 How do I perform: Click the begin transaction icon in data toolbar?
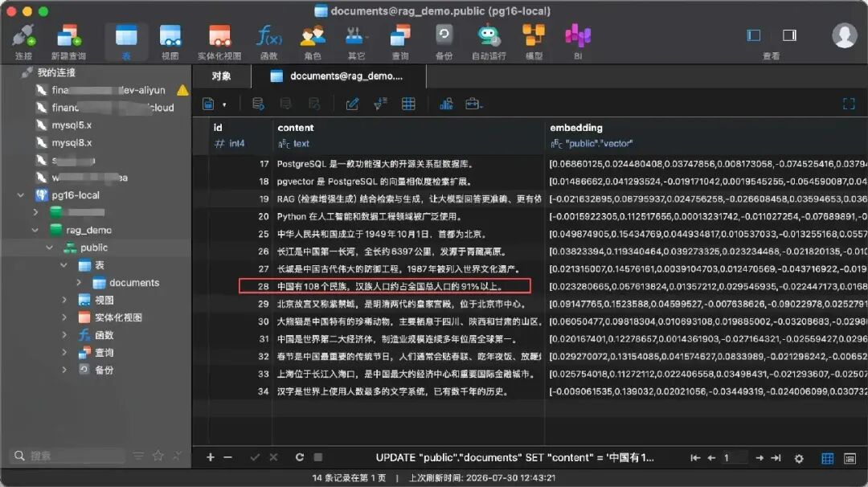pyautogui.click(x=258, y=104)
